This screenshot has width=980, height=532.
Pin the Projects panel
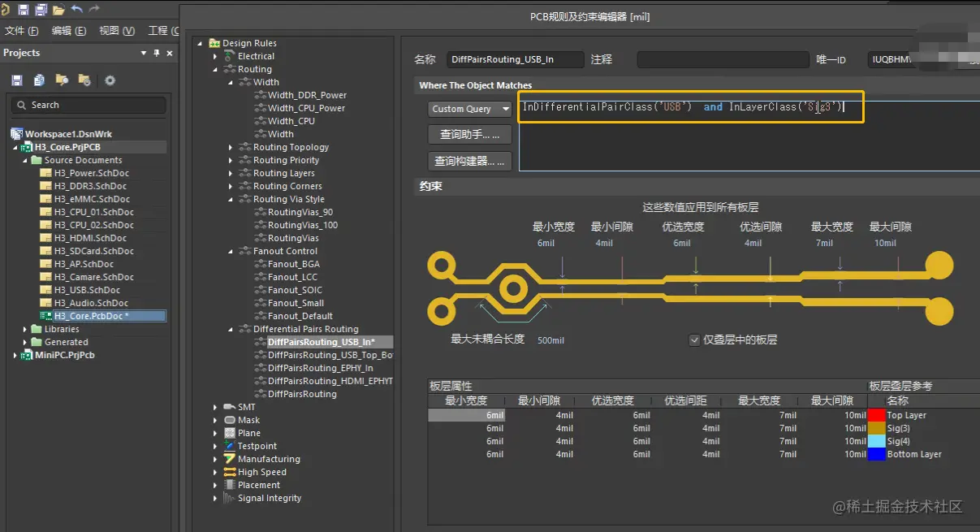click(x=157, y=53)
